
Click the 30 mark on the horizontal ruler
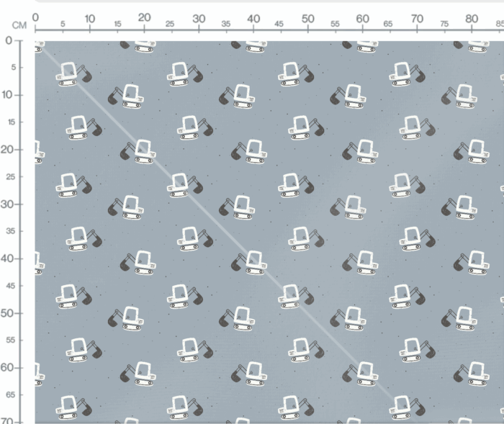(199, 19)
